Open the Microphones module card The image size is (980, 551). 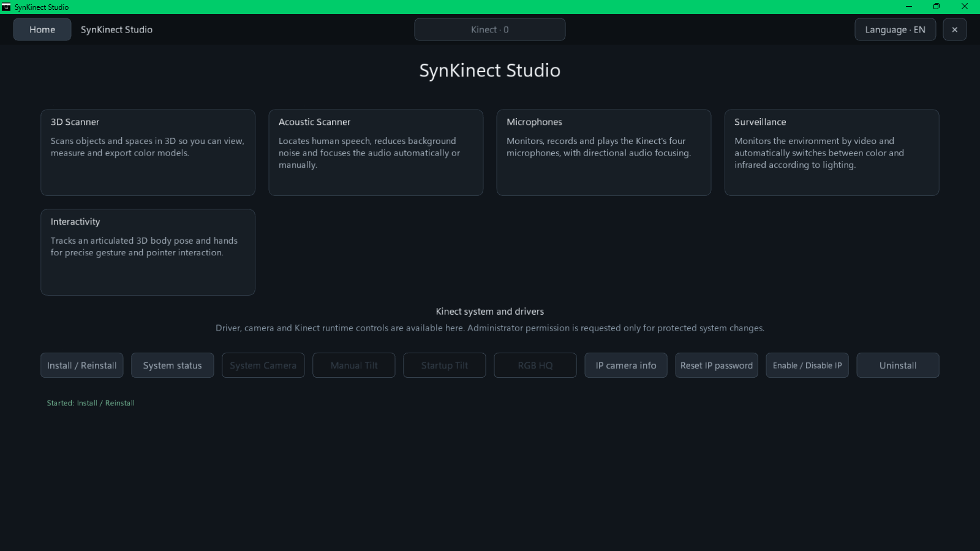[x=603, y=152]
